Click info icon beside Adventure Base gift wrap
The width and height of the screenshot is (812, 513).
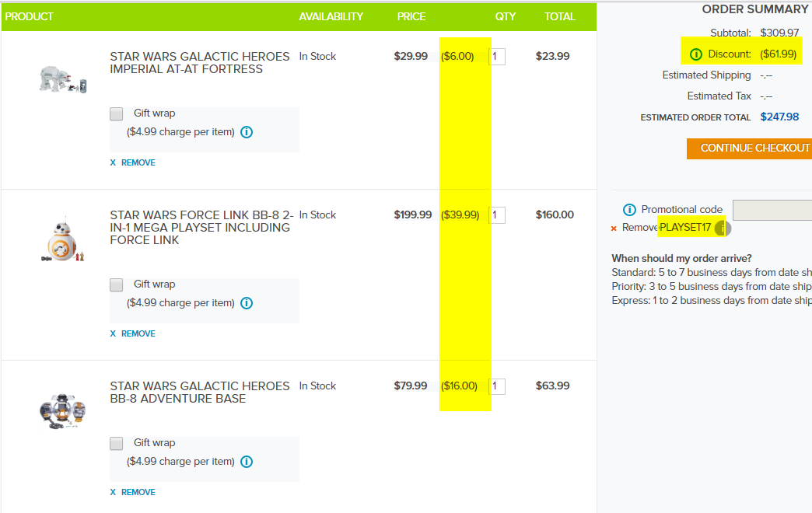[247, 462]
